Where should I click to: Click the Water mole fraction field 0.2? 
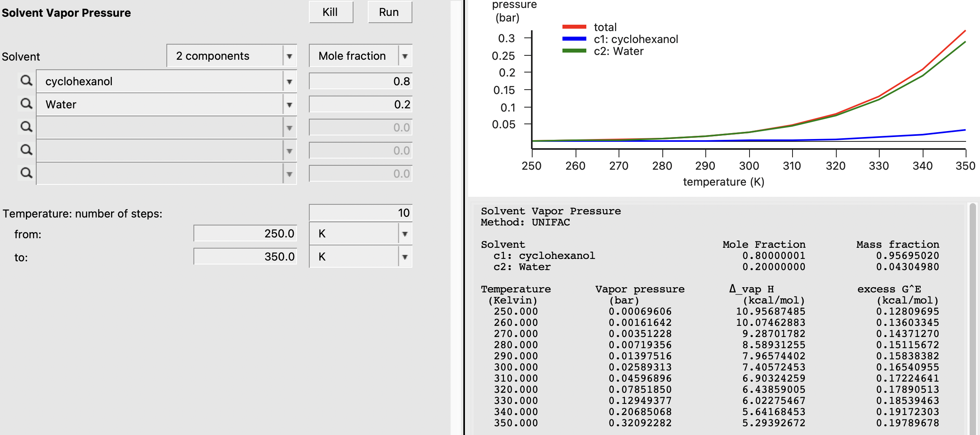(x=360, y=104)
